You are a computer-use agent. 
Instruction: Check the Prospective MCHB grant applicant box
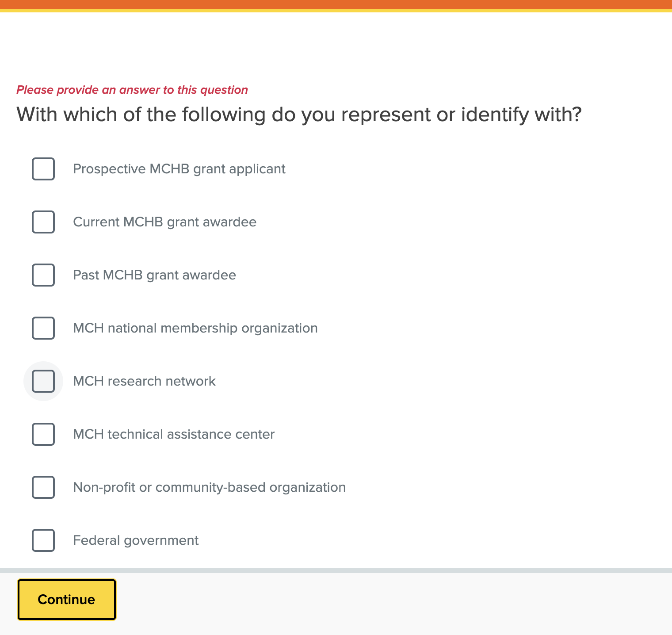[x=43, y=169]
